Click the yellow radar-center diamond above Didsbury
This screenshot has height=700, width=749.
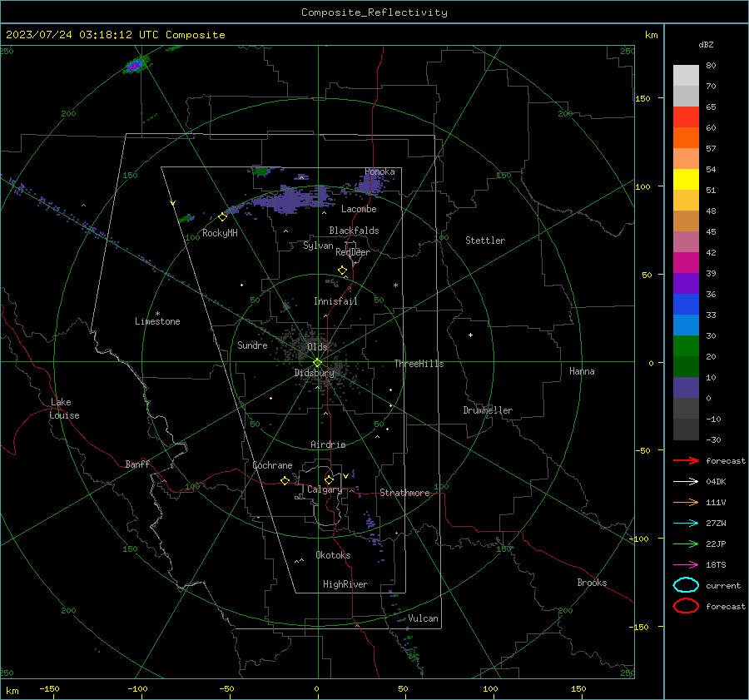(317, 363)
